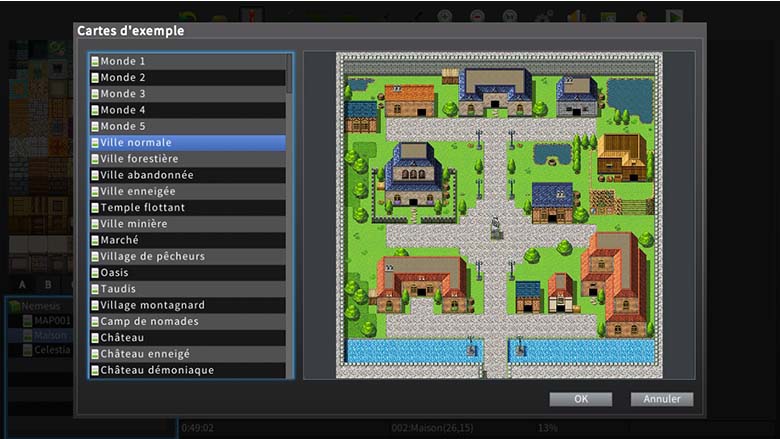Click the map icon next to Château

point(95,338)
